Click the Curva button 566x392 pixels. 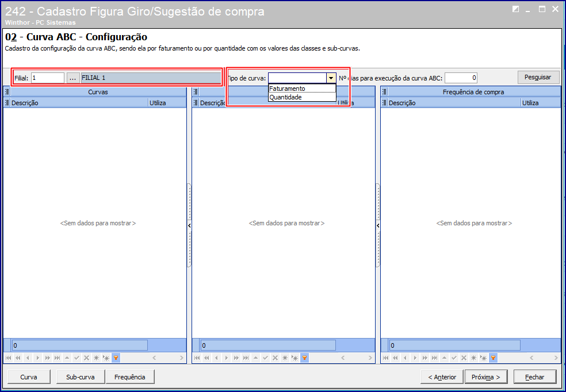(x=29, y=377)
